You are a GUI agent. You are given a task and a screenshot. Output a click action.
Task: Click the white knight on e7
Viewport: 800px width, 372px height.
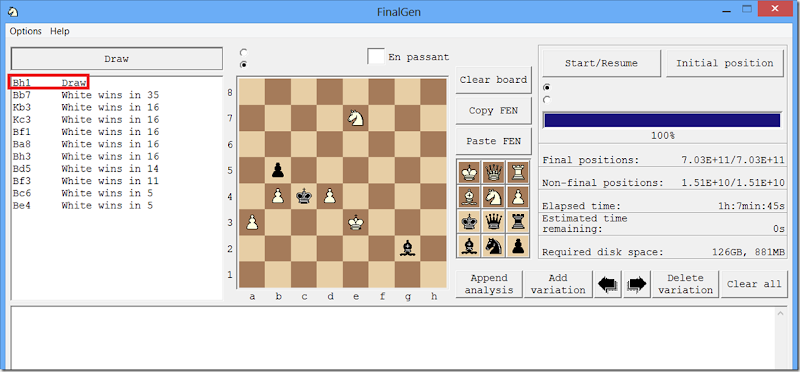pos(356,118)
